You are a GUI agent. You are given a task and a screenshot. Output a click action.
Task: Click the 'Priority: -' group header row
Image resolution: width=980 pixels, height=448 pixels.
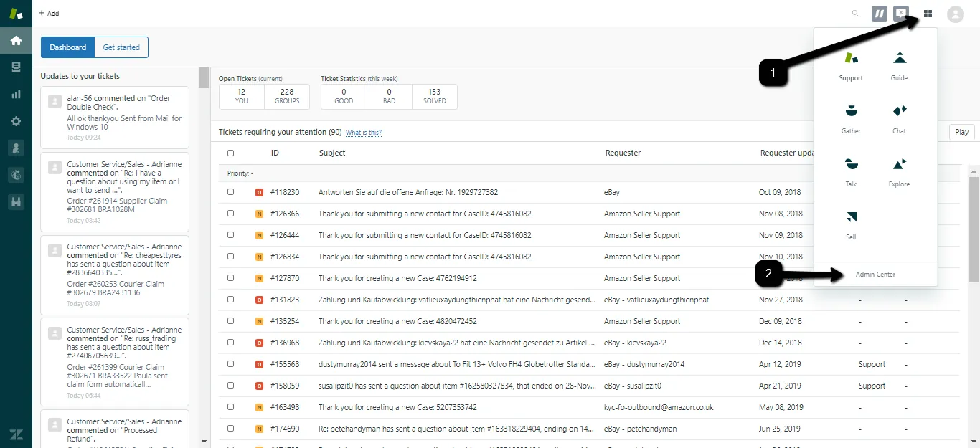click(x=589, y=173)
